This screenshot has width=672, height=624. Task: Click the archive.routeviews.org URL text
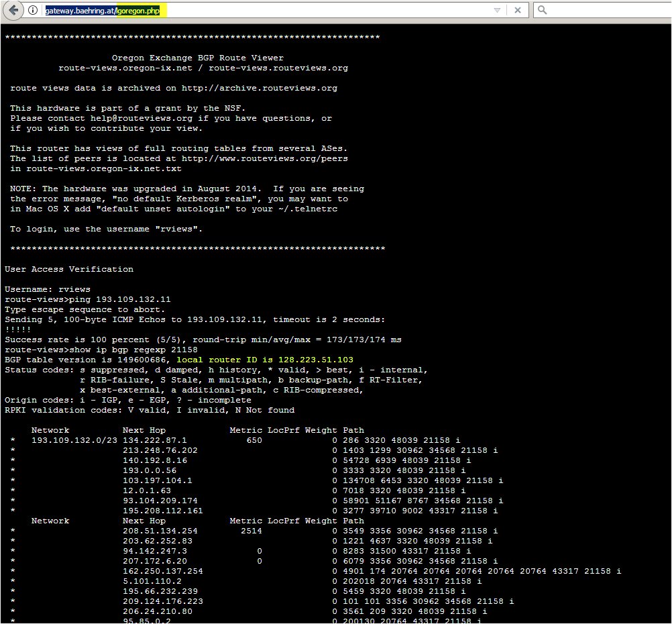(x=259, y=88)
